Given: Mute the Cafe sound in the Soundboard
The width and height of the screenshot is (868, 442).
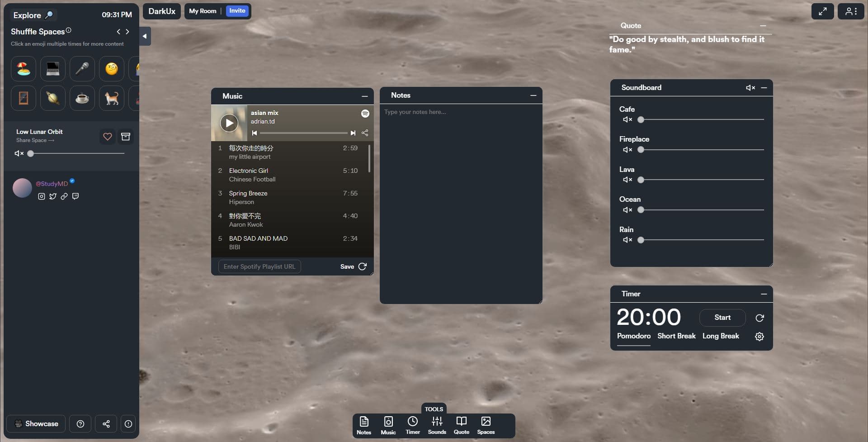Looking at the screenshot, I should (627, 119).
